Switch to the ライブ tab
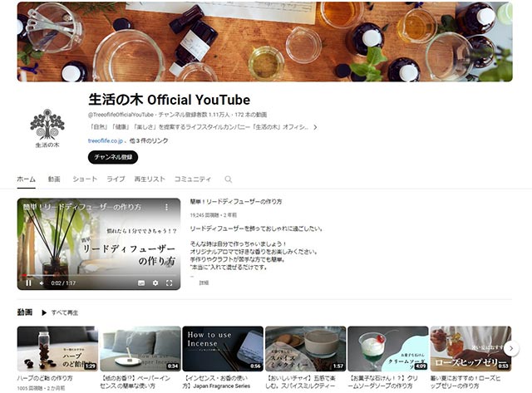Image resolution: width=532 pixels, height=393 pixels. tap(116, 179)
